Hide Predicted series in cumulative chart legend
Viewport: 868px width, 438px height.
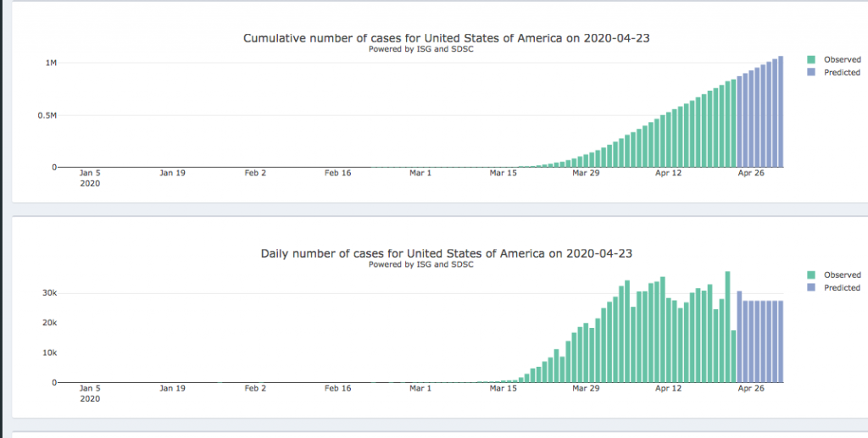click(842, 73)
